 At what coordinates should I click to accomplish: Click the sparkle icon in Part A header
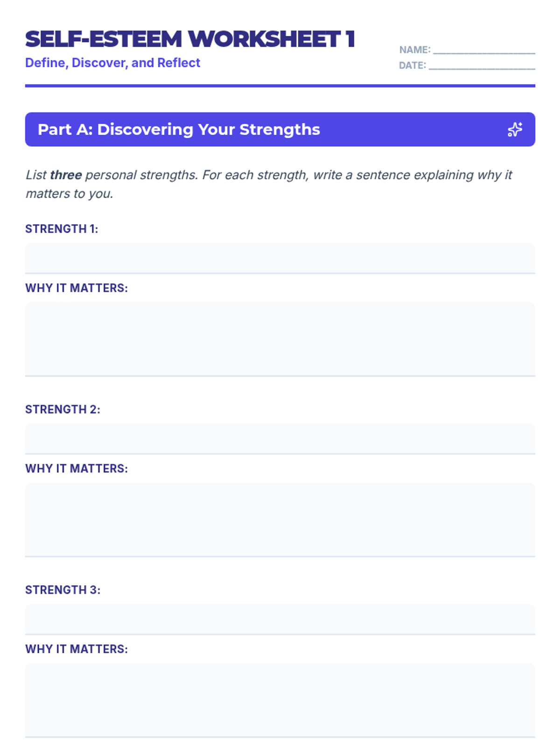515,129
